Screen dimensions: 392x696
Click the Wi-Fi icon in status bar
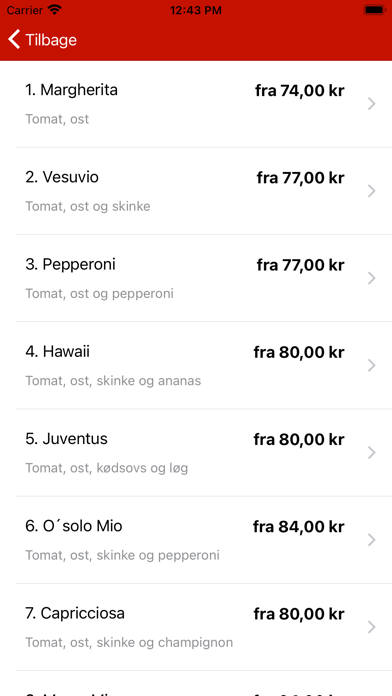coord(55,10)
